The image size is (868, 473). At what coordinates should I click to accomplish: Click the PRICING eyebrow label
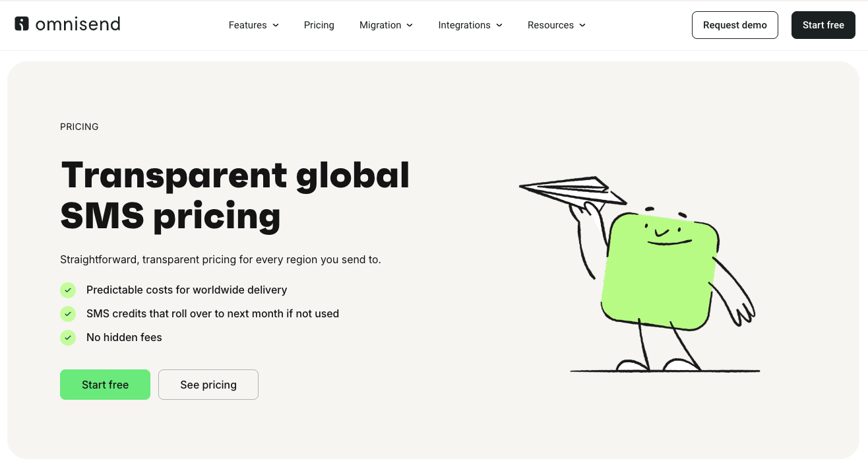pos(79,127)
